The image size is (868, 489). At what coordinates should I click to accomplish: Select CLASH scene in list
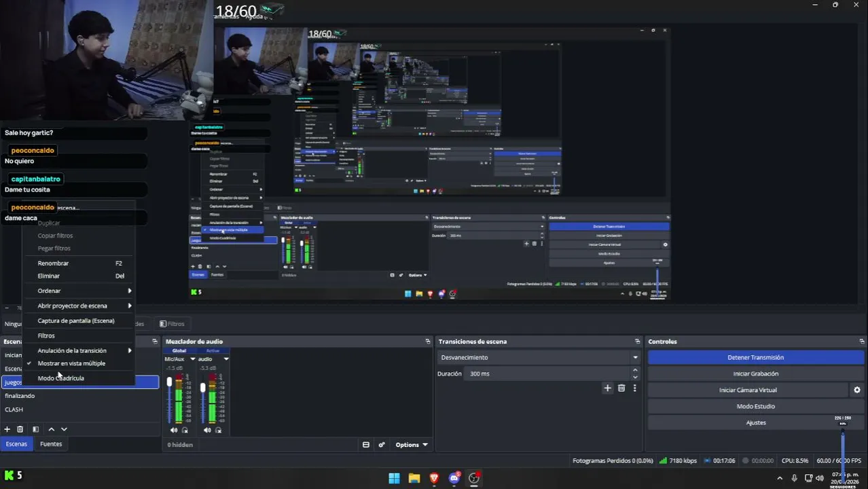(x=80, y=410)
